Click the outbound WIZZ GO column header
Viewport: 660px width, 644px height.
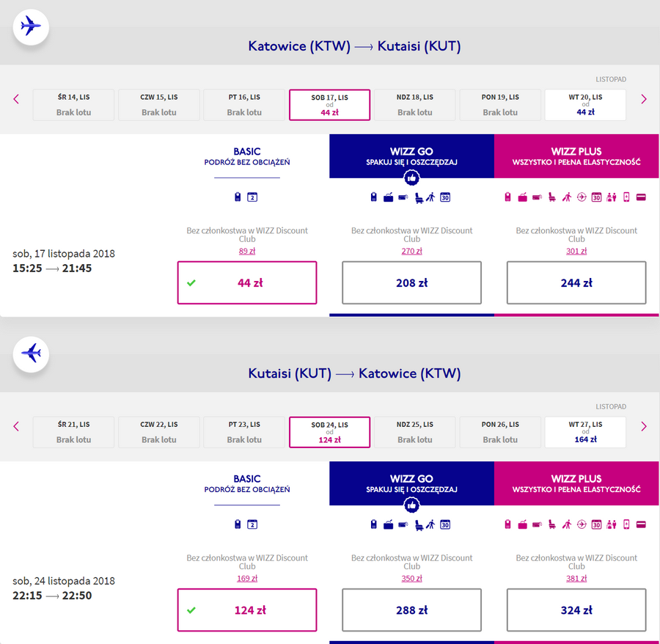[x=411, y=156]
